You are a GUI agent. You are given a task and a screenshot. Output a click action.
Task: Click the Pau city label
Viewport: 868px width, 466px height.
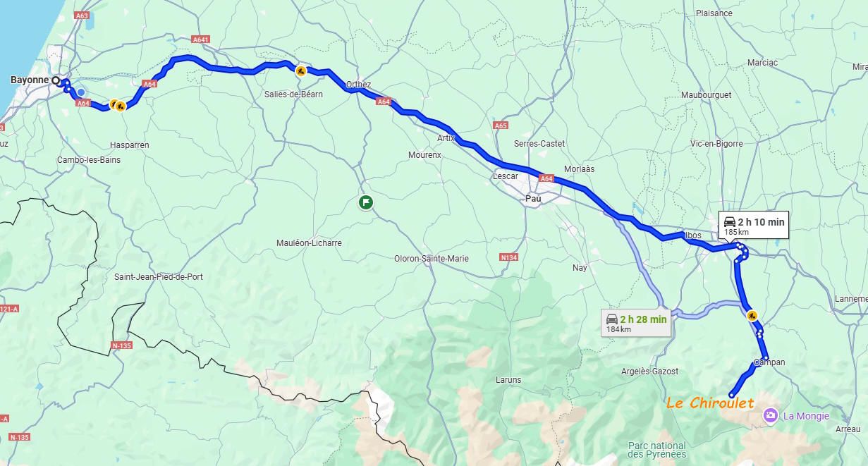pyautogui.click(x=533, y=200)
